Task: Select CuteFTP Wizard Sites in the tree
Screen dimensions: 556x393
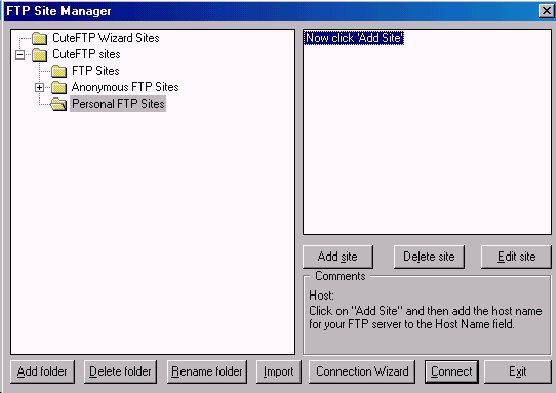Action: pos(106,38)
